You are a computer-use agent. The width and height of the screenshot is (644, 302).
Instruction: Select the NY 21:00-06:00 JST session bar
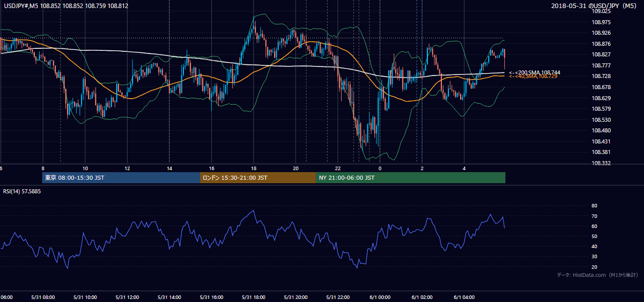point(411,178)
